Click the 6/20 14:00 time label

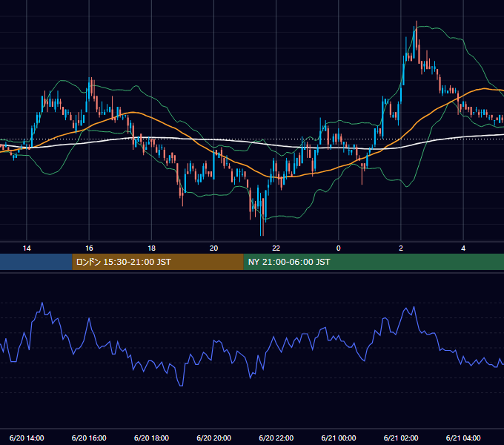[x=27, y=438]
